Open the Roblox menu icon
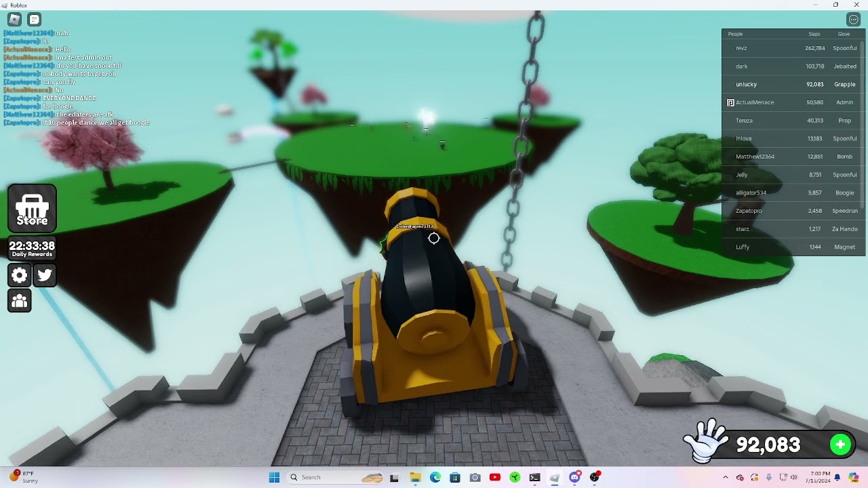Viewport: 868px width, 488px height. (x=14, y=20)
